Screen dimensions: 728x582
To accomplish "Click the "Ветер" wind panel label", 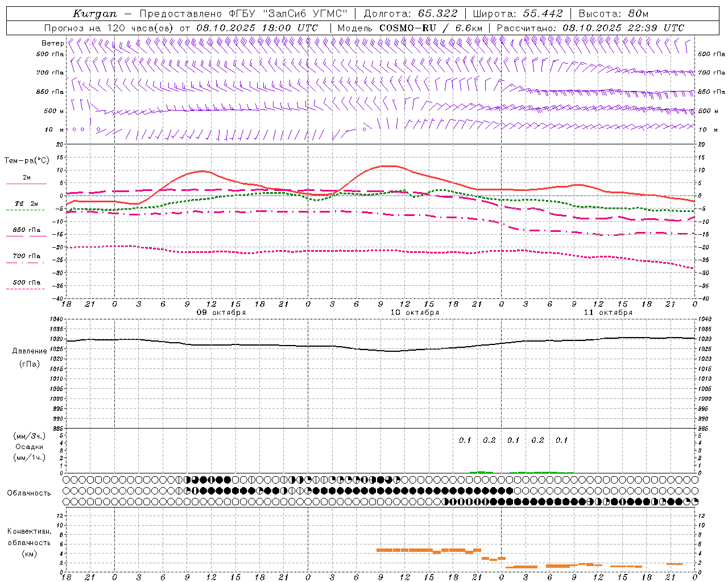I will pos(53,43).
